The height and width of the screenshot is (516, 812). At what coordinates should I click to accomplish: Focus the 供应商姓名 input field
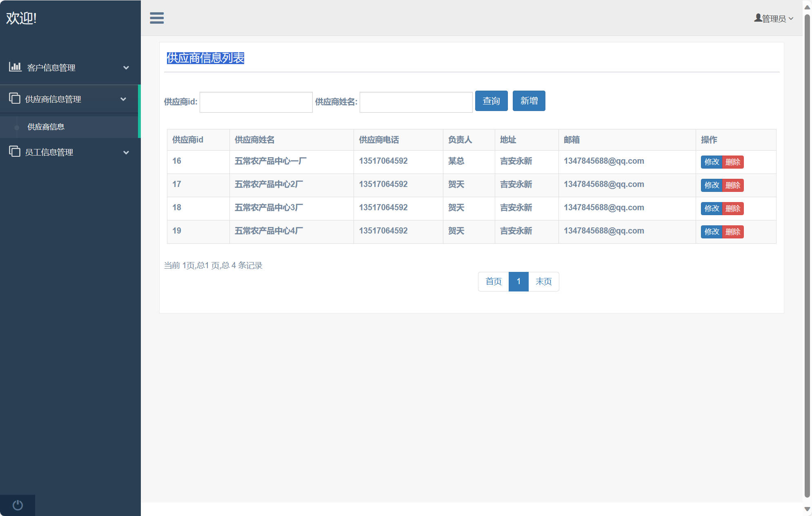tap(416, 102)
